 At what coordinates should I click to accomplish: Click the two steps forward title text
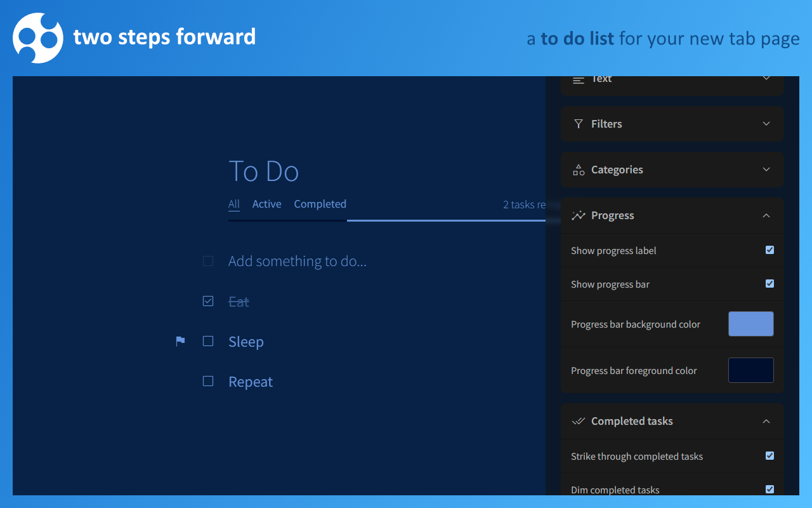pyautogui.click(x=165, y=37)
